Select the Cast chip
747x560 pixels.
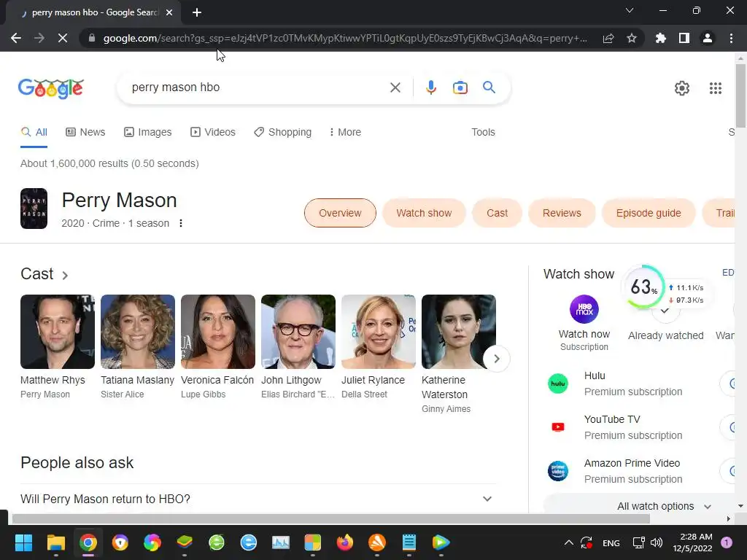[497, 213]
